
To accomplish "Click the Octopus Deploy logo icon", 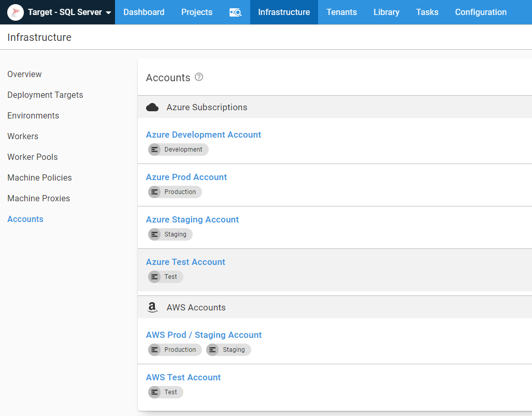I will click(16, 12).
